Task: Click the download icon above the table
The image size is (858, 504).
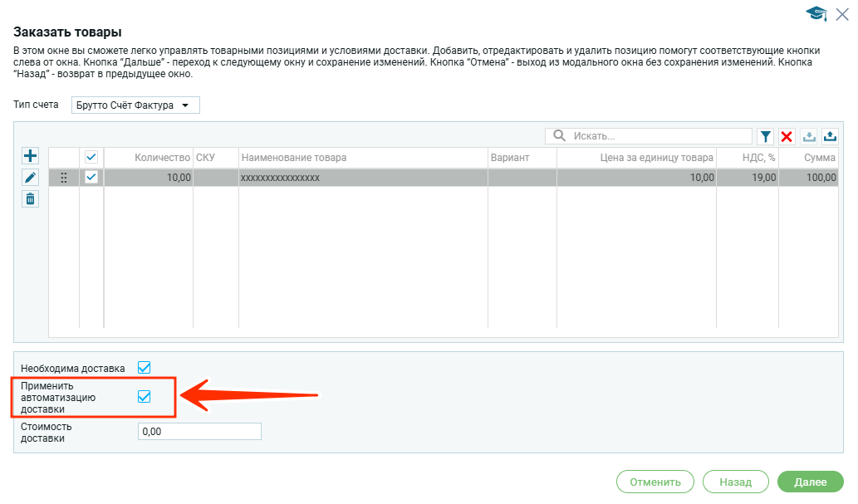Action: [x=808, y=136]
